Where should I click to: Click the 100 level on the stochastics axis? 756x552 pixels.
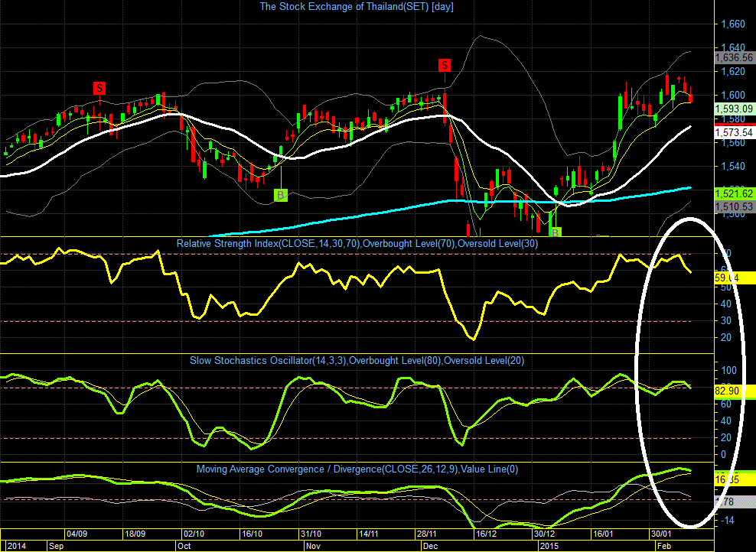pyautogui.click(x=729, y=370)
